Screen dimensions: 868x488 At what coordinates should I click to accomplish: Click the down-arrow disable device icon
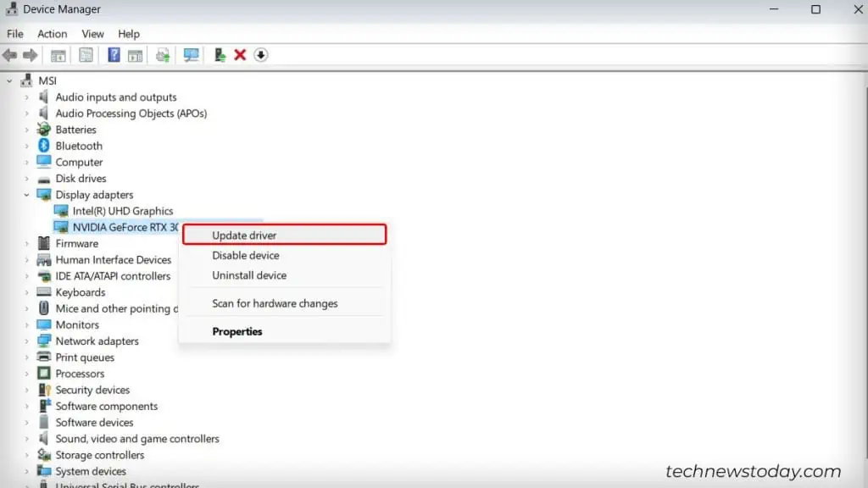(261, 55)
